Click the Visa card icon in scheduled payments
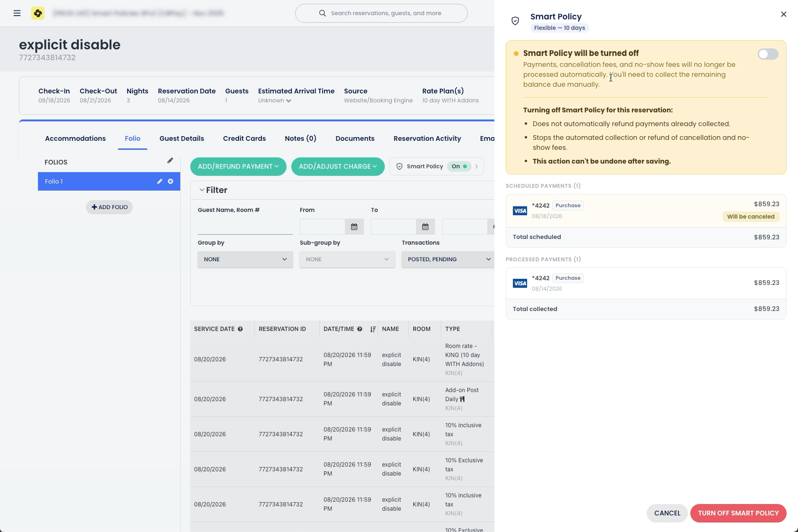The height and width of the screenshot is (532, 798). (520, 211)
